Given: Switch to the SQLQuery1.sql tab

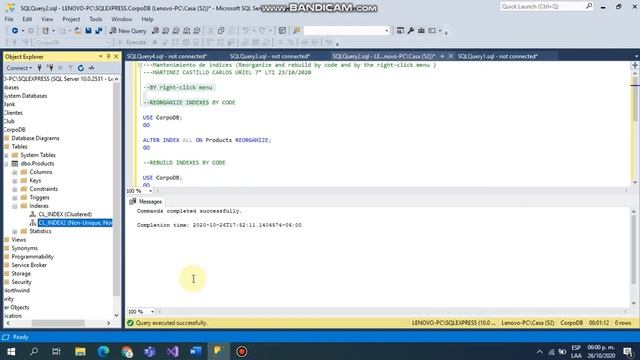Looking at the screenshot, I should click(x=498, y=56).
